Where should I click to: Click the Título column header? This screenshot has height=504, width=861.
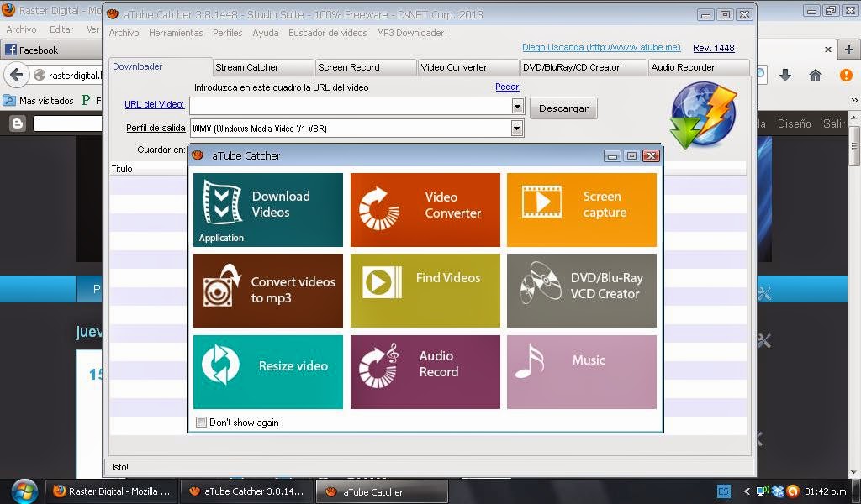pos(122,169)
